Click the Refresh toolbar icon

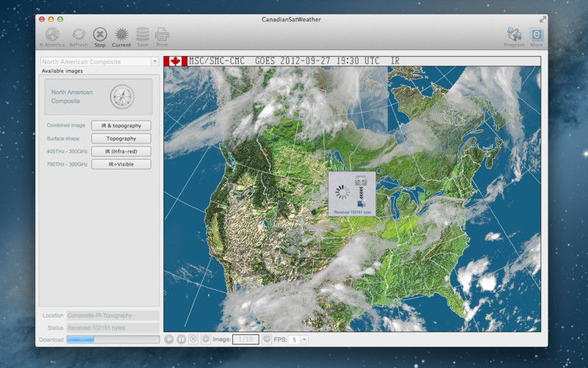(79, 35)
